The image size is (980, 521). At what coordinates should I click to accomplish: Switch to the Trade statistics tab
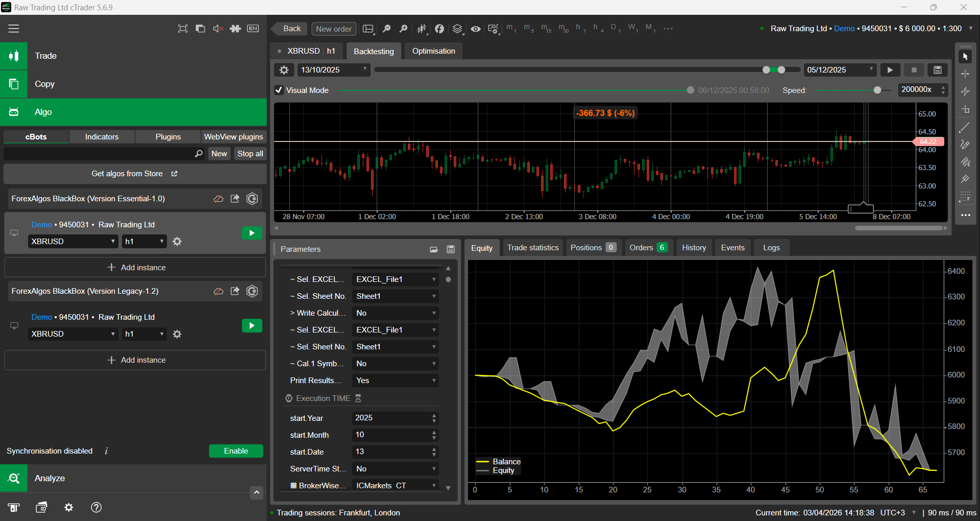[533, 248]
